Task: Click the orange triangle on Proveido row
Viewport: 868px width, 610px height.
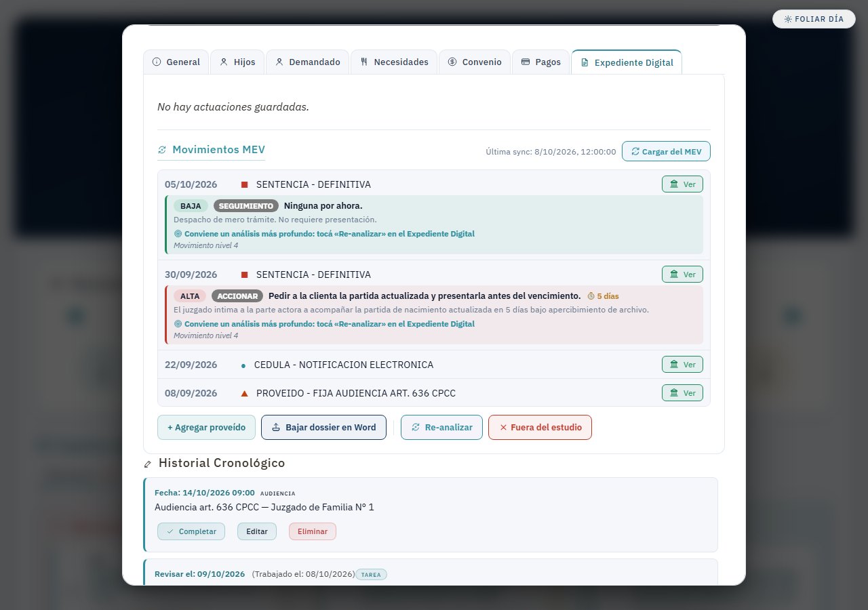Action: [245, 393]
